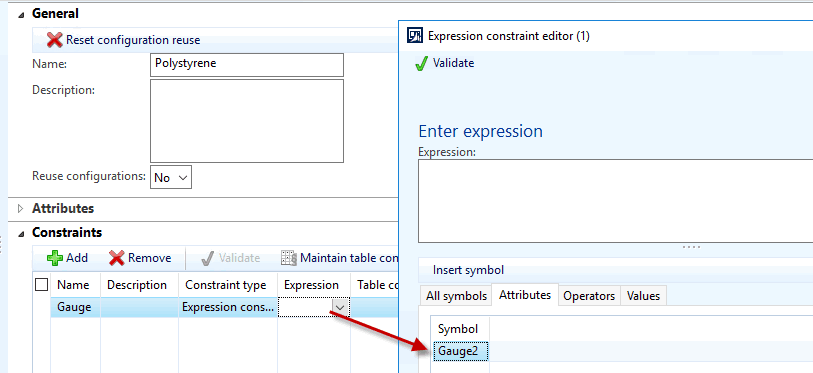Viewport: 813px width, 373px height.
Task: Click Validate in the expression editor
Action: point(445,63)
